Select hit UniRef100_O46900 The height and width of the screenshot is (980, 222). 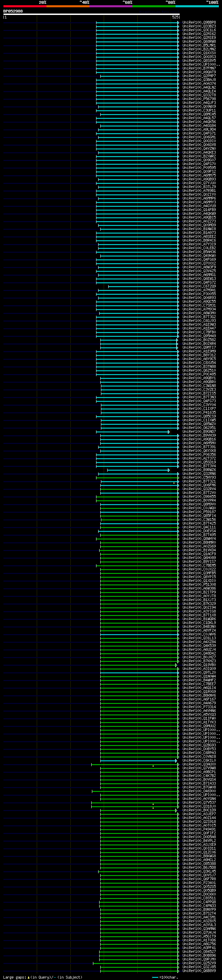point(199,791)
